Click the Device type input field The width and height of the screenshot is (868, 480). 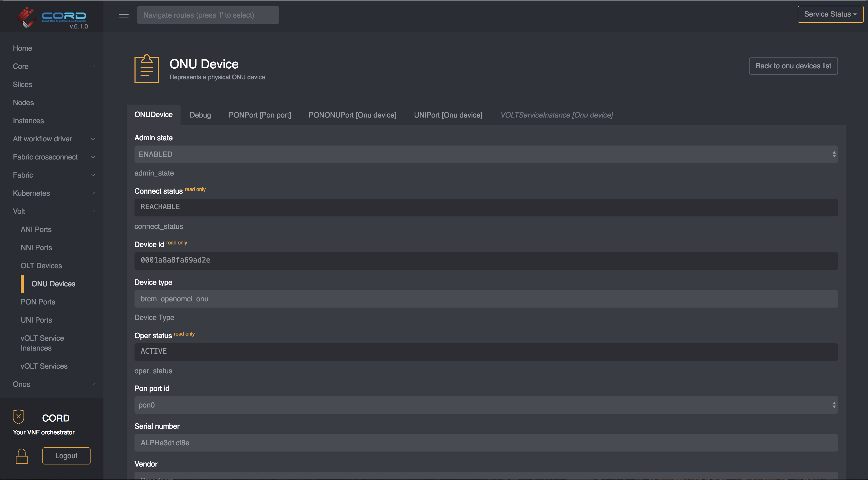[486, 299]
